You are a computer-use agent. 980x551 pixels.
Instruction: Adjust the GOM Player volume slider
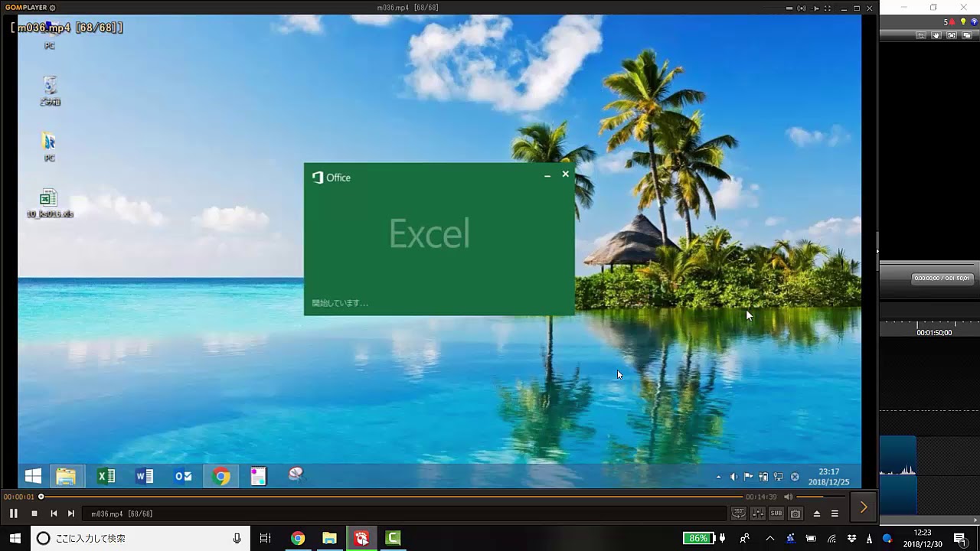[x=821, y=497]
